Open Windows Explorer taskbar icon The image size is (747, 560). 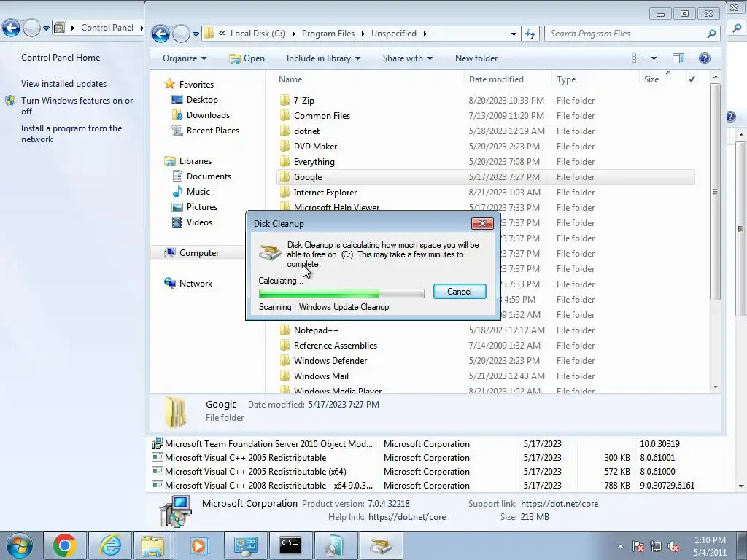tap(152, 545)
